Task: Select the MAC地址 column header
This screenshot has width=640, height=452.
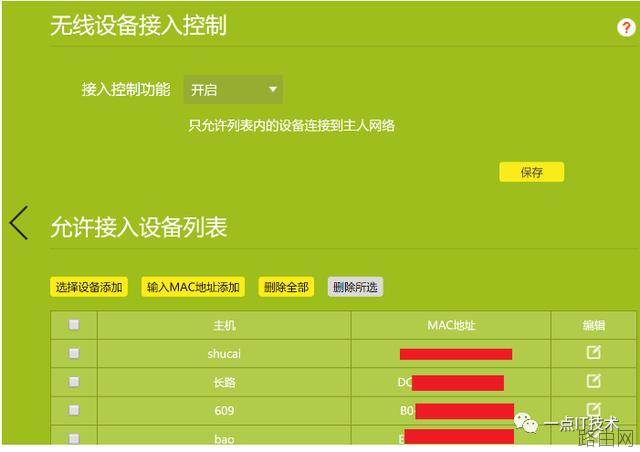Action: (x=451, y=325)
